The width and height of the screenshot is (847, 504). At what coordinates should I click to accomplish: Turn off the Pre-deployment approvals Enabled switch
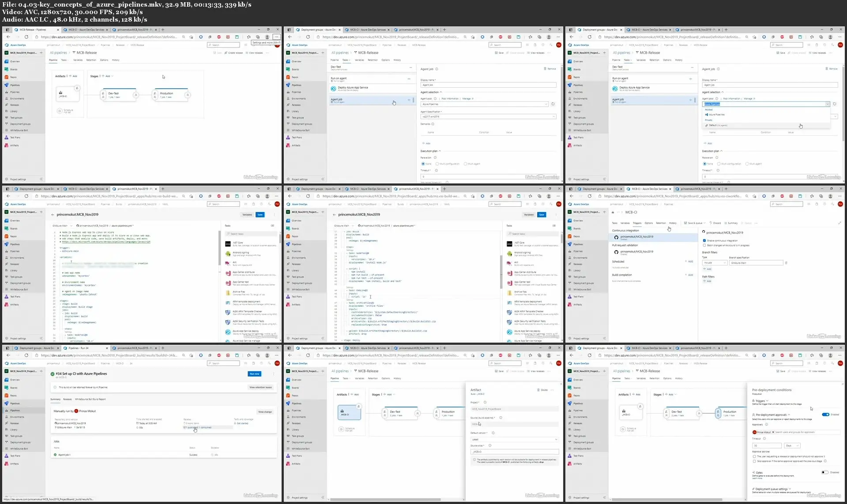(x=825, y=414)
